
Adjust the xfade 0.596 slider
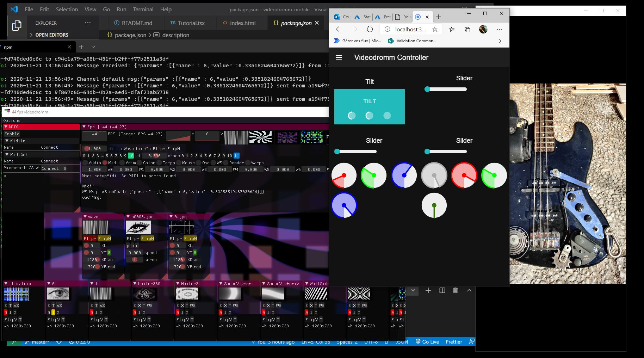coord(154,156)
